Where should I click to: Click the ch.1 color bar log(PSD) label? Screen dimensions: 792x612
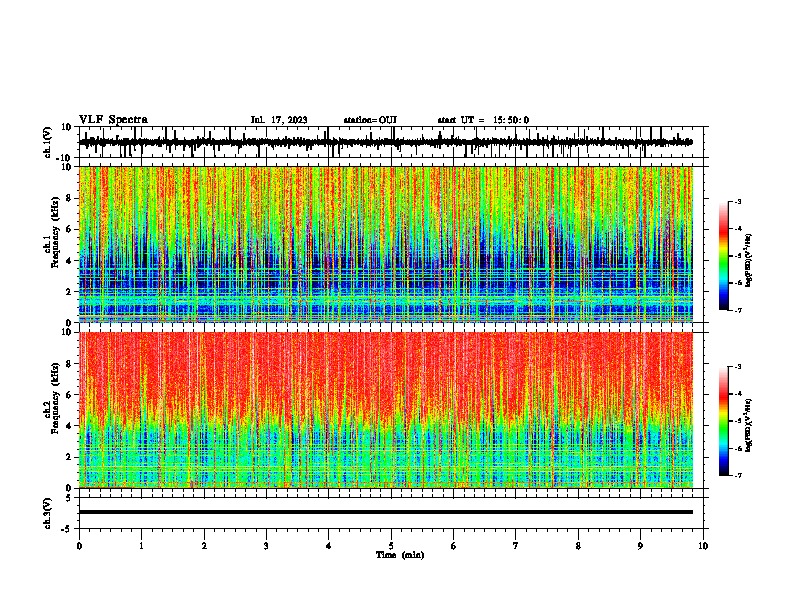point(748,260)
